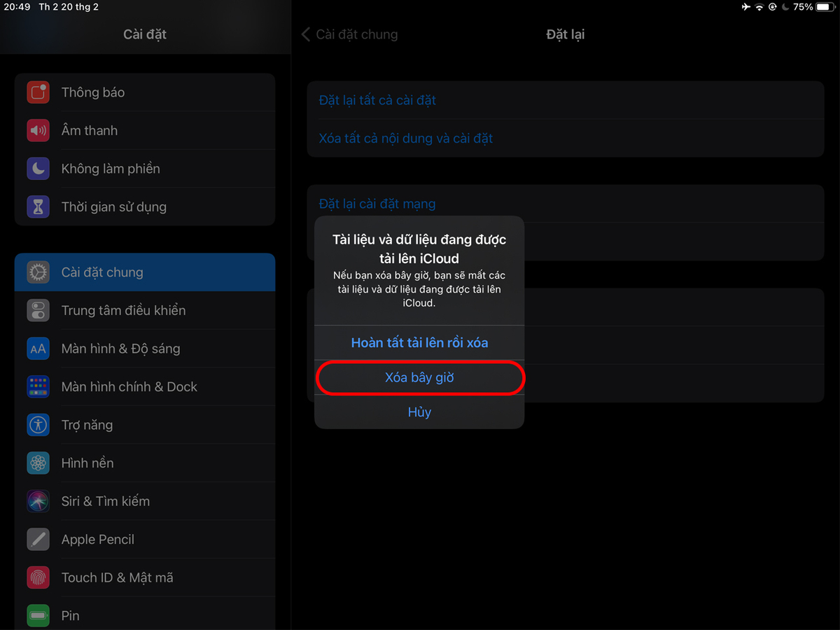Choose Hoàn tất tải lên rồi xóa
Viewport: 840px width, 630px height.
(x=419, y=343)
